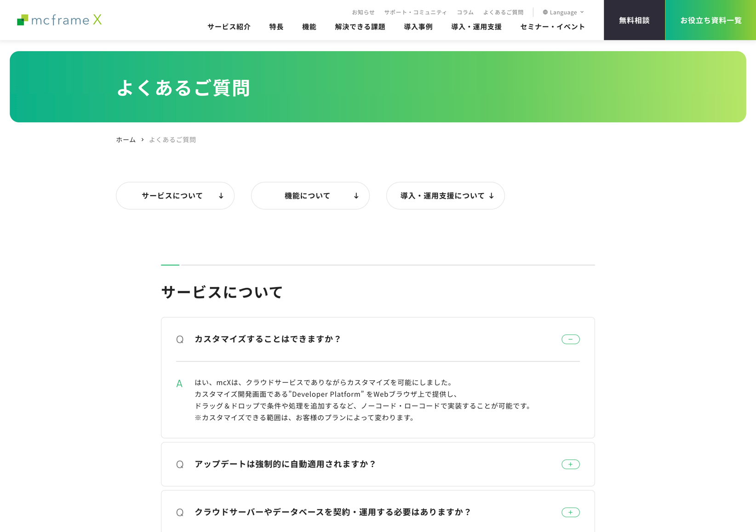
Task: Expand the クラウドサーバー question with plus toggle
Action: 570,512
